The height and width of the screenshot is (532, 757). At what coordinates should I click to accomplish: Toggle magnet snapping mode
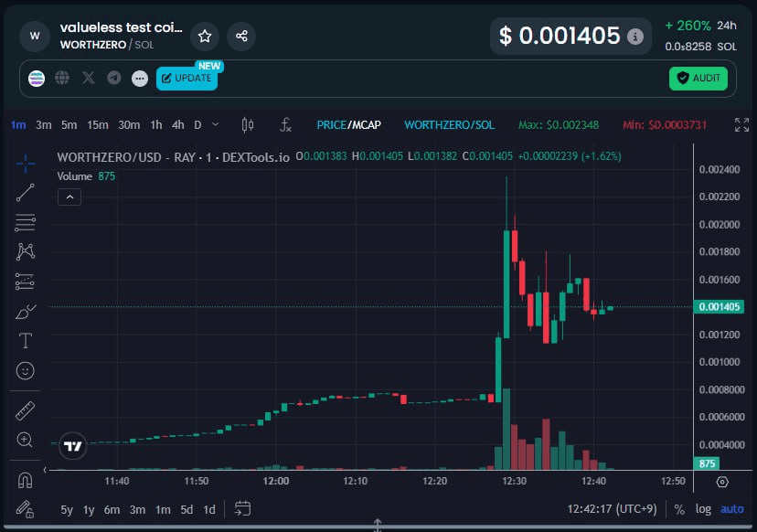point(25,480)
